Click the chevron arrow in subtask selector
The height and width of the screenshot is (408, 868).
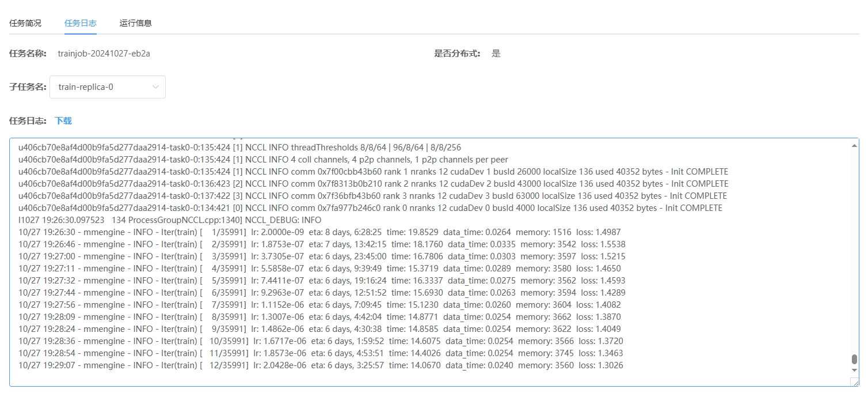(155, 87)
